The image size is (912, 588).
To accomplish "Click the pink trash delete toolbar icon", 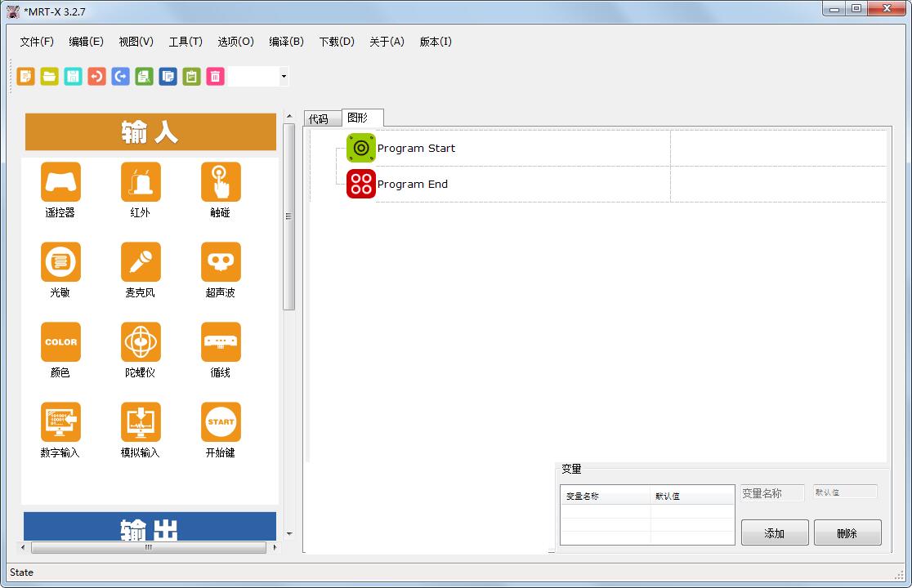I will 215,76.
